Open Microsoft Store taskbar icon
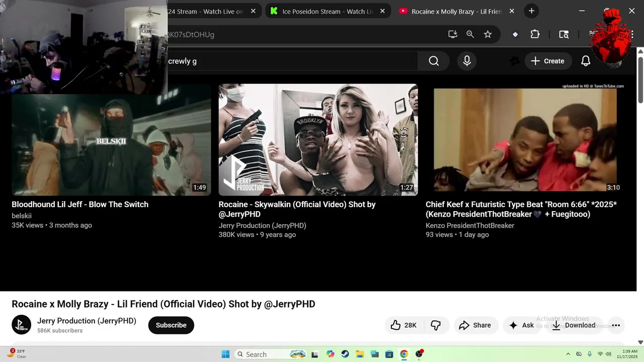644x362 pixels. (x=389, y=354)
